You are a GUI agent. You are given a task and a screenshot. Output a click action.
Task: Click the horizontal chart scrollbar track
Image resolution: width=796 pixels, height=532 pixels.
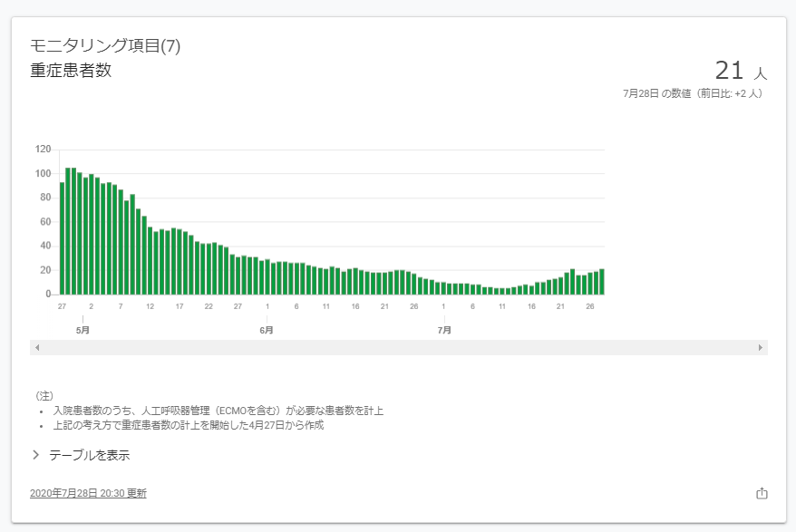pyautogui.click(x=399, y=348)
